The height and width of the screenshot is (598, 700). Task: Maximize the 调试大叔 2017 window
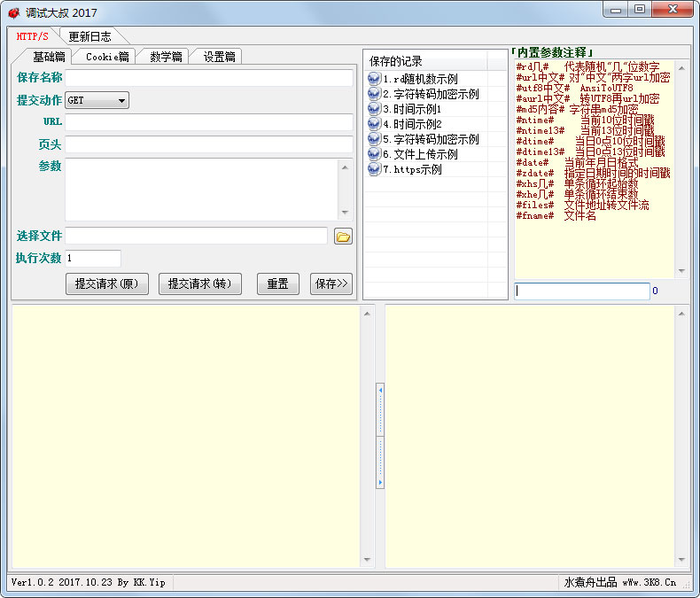point(640,10)
